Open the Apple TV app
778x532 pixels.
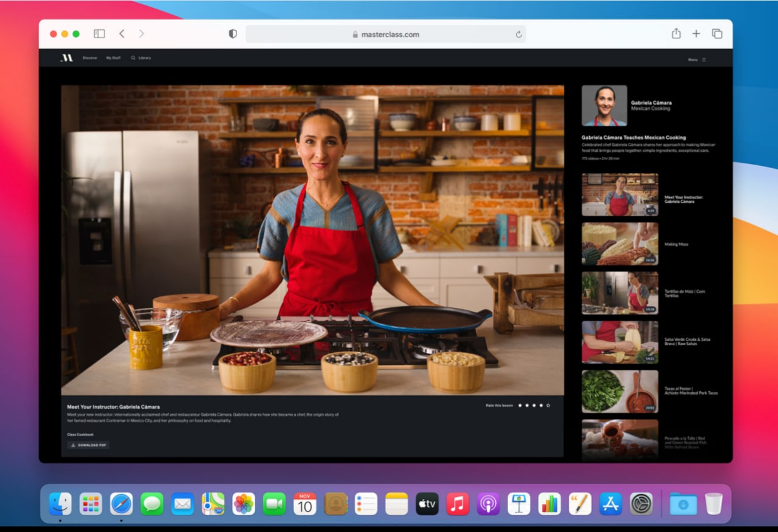click(x=427, y=503)
